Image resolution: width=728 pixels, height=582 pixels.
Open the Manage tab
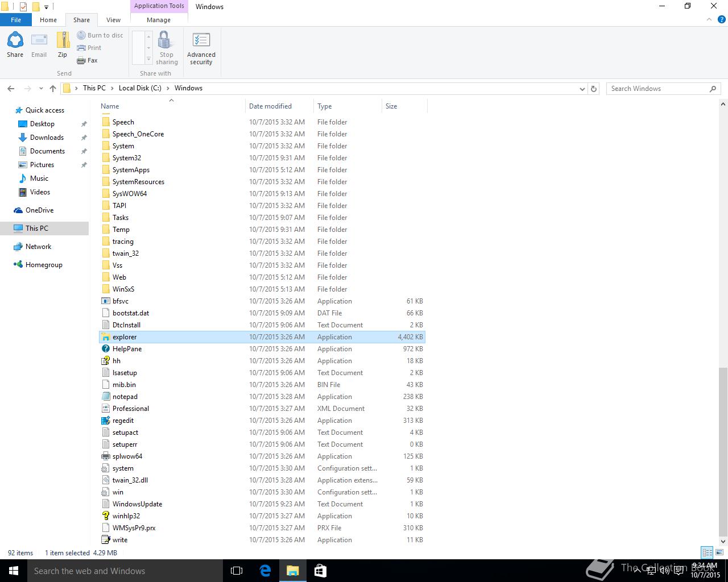pos(159,20)
